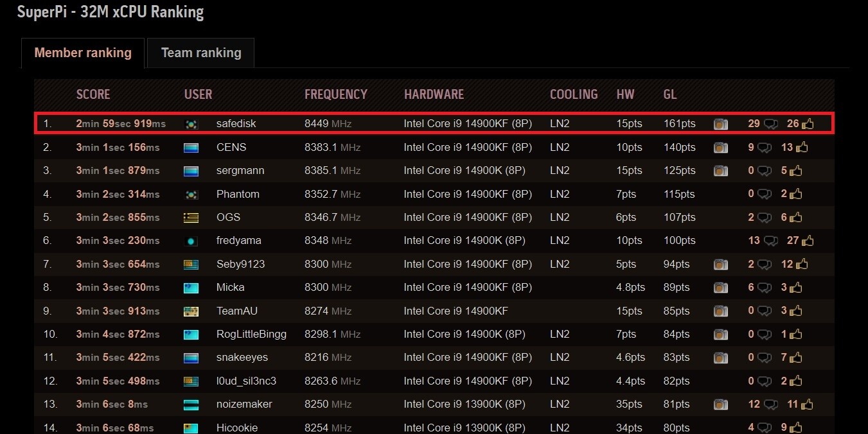
Task: Click the country flag beside safedisk
Action: (x=191, y=124)
